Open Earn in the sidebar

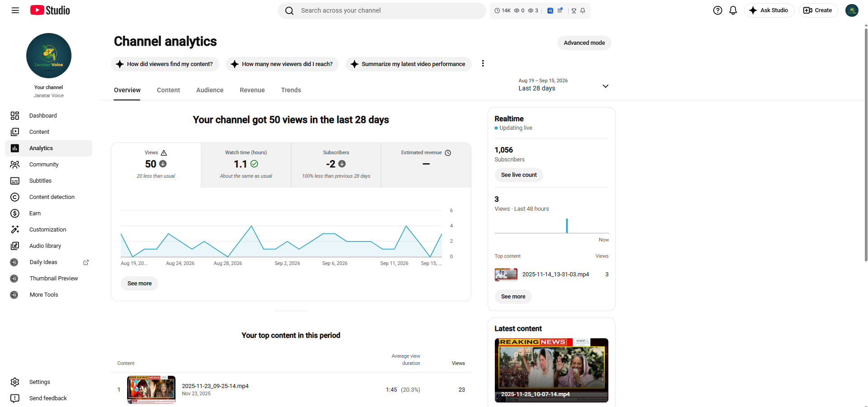click(48, 213)
